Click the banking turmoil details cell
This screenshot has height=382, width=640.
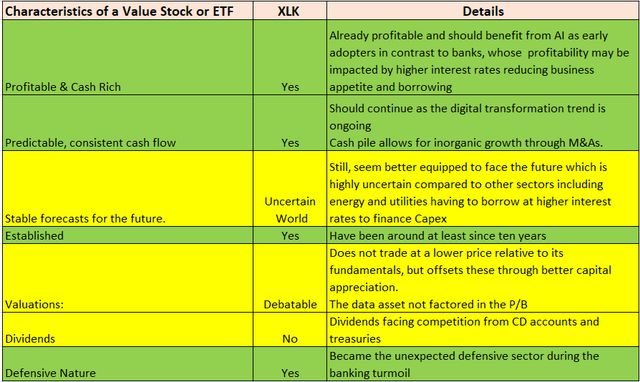483,364
